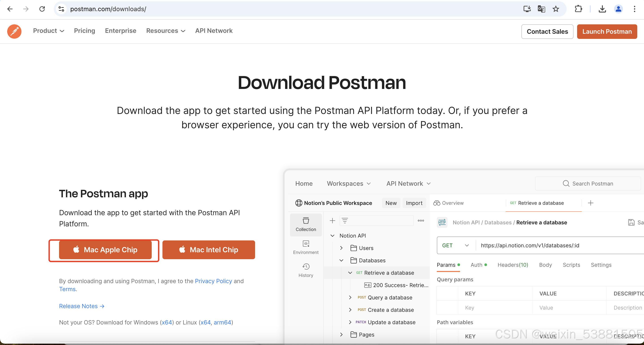Viewport: 644px width, 345px height.
Task: Open site information icon in address bar
Action: [61, 9]
